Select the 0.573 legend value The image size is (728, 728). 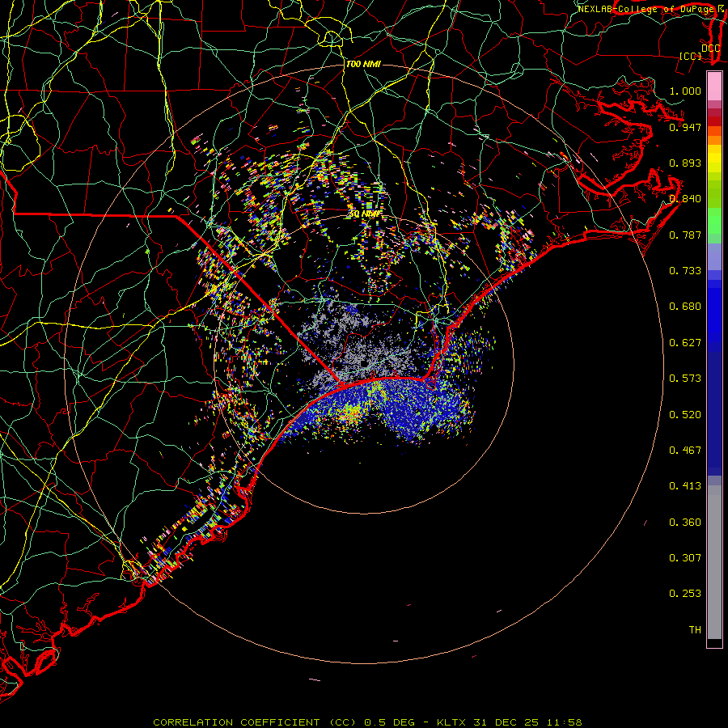685,379
